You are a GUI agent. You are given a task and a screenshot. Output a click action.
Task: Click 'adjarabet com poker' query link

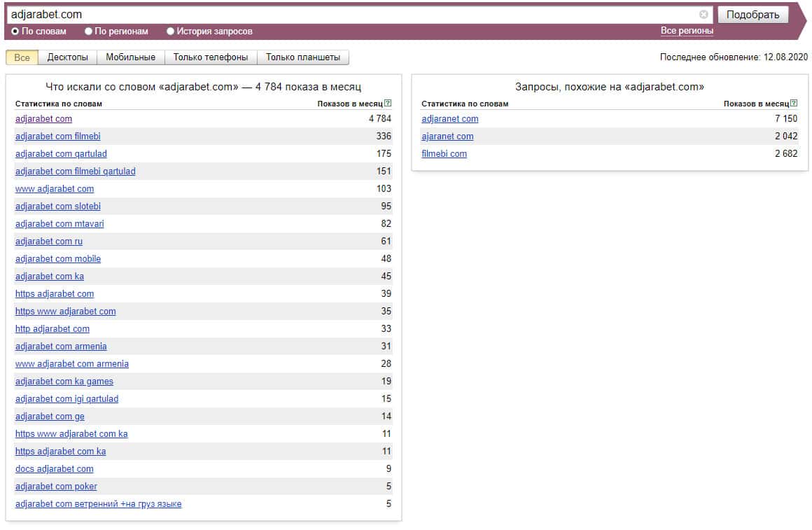point(56,487)
